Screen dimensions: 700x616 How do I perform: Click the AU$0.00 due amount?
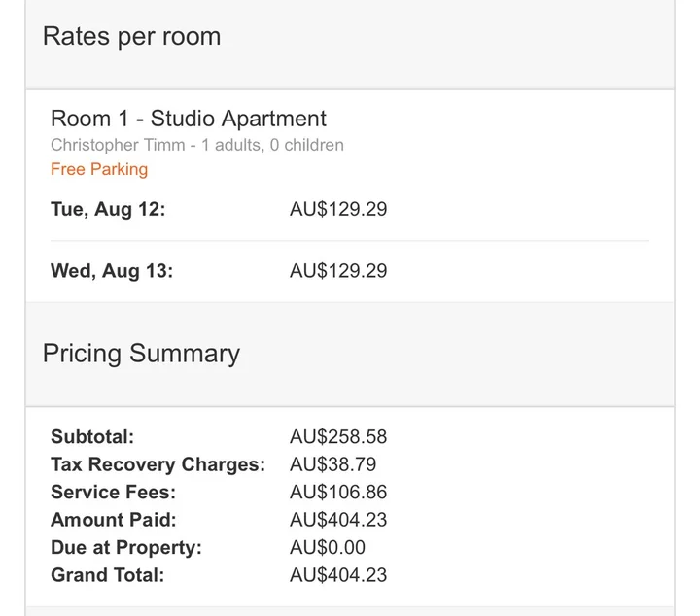click(328, 547)
